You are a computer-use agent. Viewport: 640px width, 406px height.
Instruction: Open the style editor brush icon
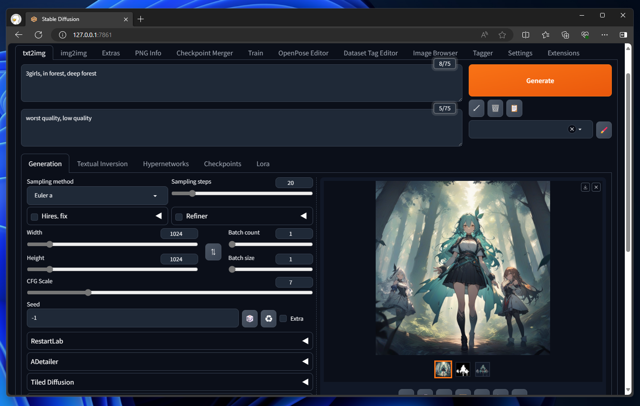(x=603, y=130)
